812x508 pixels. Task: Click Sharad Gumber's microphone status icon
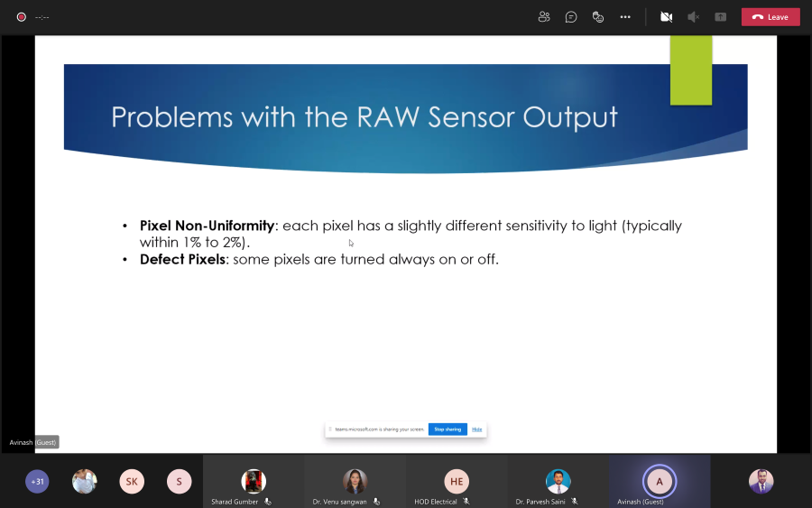coord(268,502)
